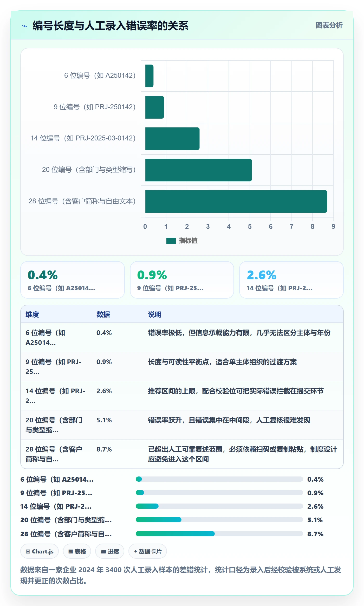The height and width of the screenshot is (606, 364).
Task: Select the 进度 tag
Action: 110,551
